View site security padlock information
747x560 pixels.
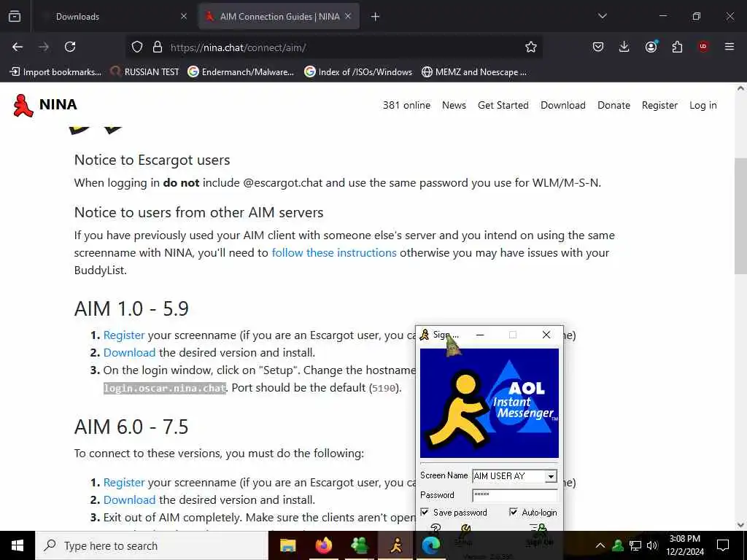(158, 47)
